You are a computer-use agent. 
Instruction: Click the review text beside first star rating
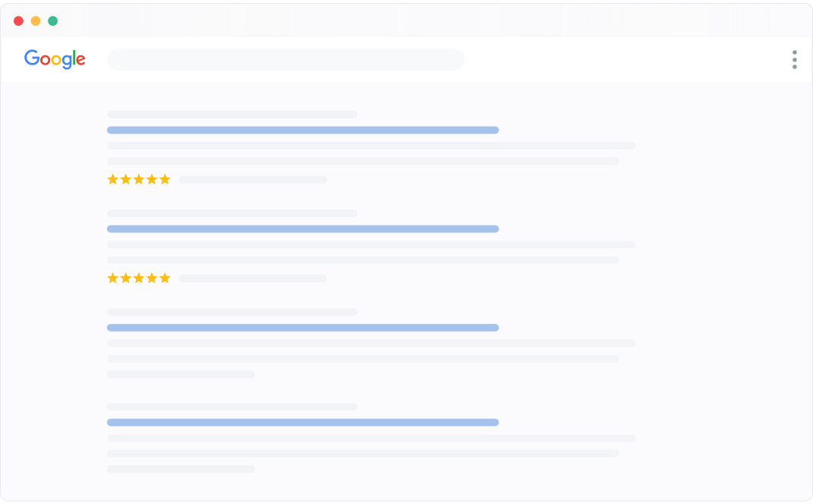point(253,180)
